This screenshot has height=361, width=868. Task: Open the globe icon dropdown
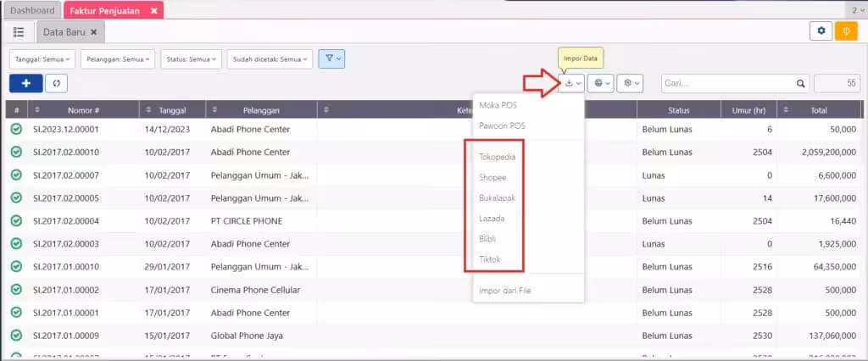601,83
